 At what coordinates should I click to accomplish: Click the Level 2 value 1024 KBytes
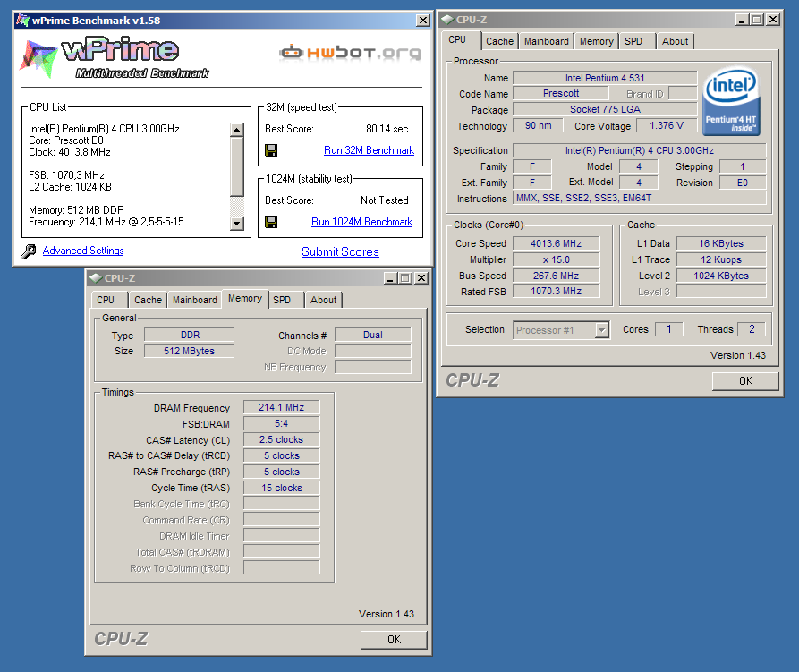coord(721,276)
